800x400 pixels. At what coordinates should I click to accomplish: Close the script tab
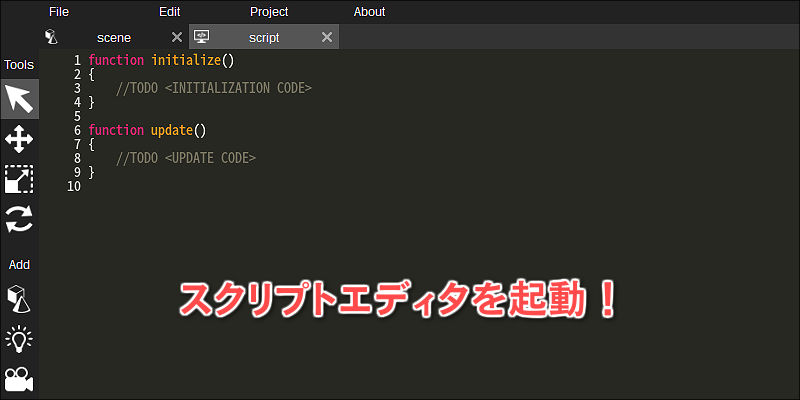[327, 37]
